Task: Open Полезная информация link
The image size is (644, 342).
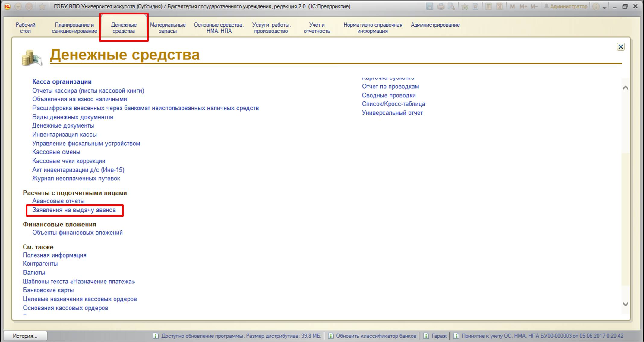Action: click(x=55, y=255)
